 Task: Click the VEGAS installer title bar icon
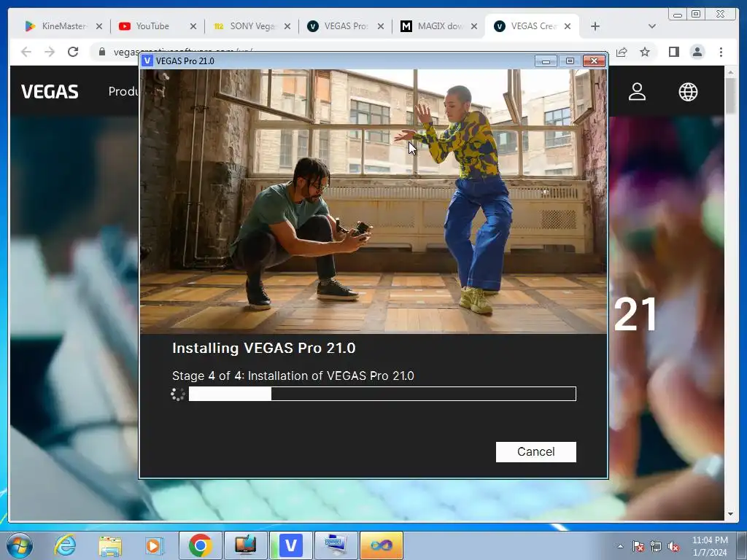click(x=147, y=61)
